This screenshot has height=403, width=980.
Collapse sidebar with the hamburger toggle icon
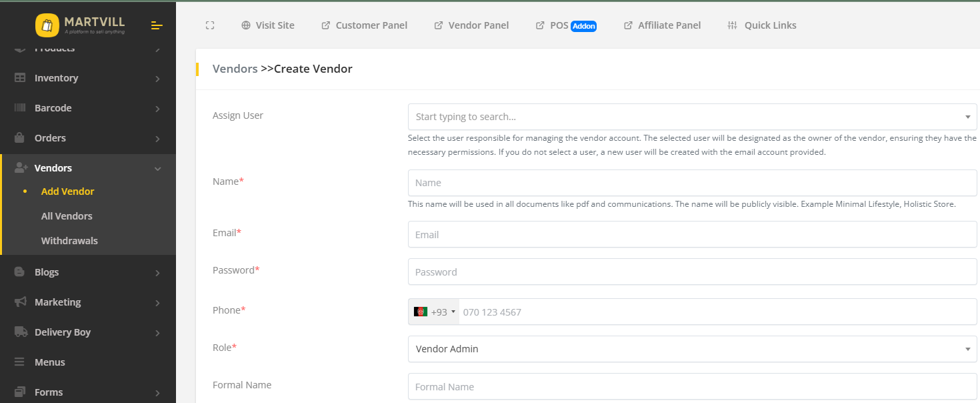click(x=157, y=25)
